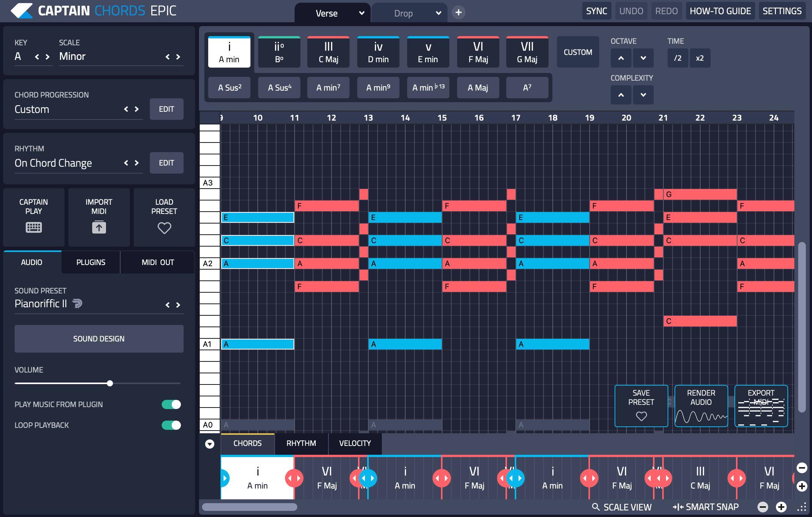812x517 pixels.
Task: Open the Rhythm bottom tab
Action: click(x=302, y=443)
